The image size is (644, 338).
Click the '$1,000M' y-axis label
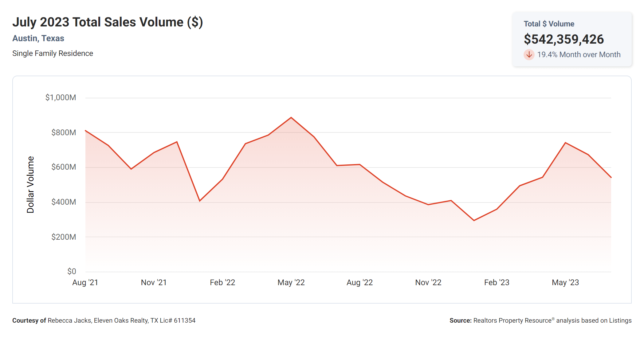61,98
